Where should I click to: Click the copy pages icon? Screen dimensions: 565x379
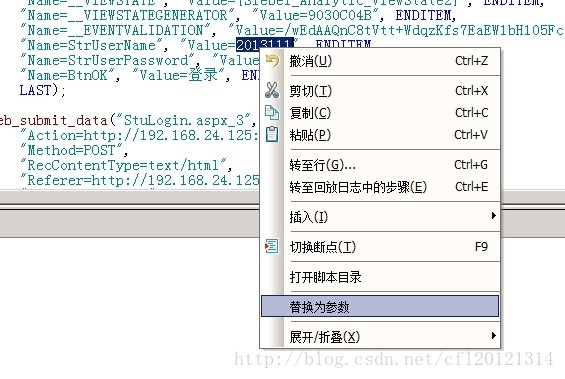(x=272, y=112)
